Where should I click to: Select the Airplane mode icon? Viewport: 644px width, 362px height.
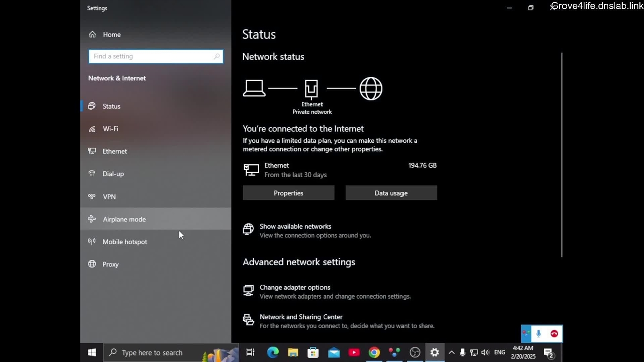(92, 219)
